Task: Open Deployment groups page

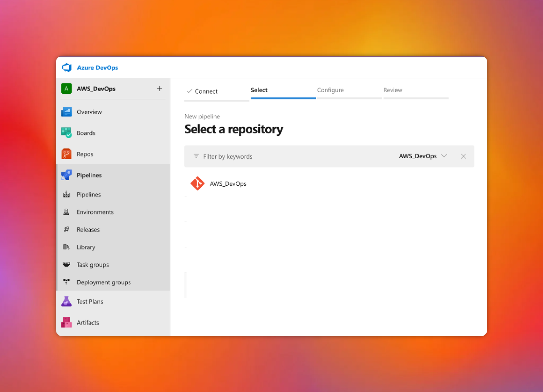Action: tap(104, 282)
